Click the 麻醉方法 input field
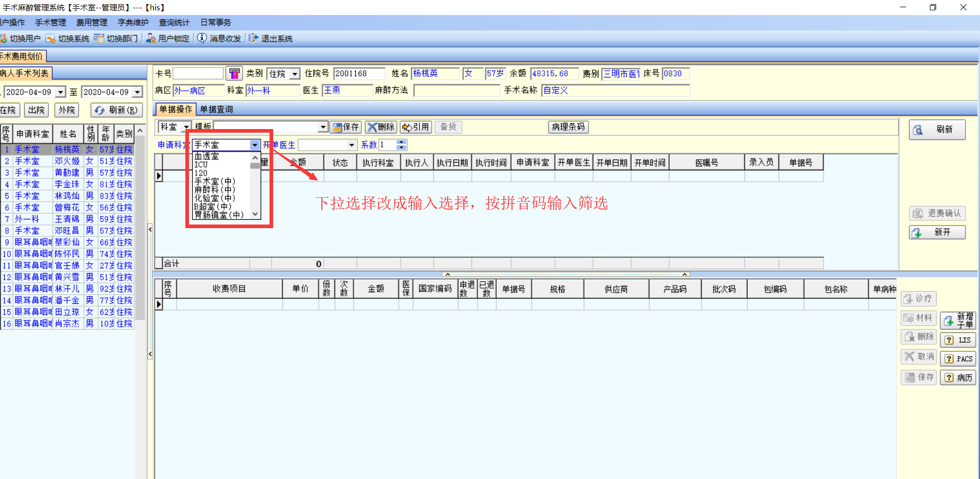Image resolution: width=980 pixels, height=479 pixels. click(457, 90)
